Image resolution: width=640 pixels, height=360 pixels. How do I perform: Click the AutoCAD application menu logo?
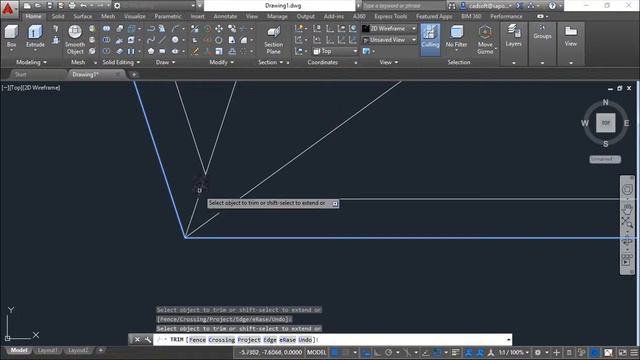click(8, 9)
